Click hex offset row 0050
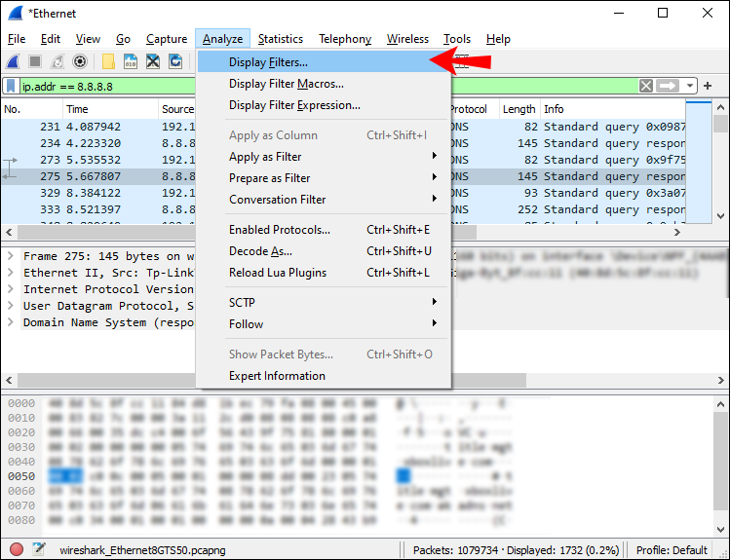 point(21,476)
